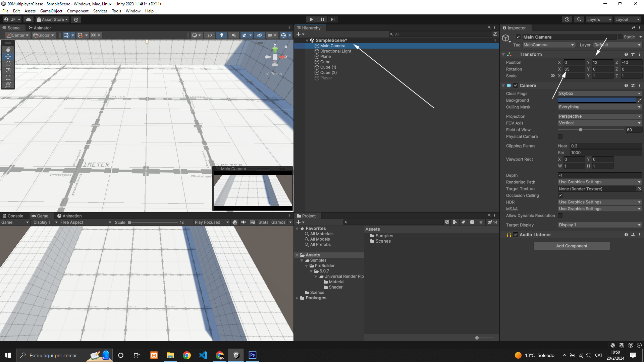Toggle the Audio Listener component checkbox

(x=516, y=235)
